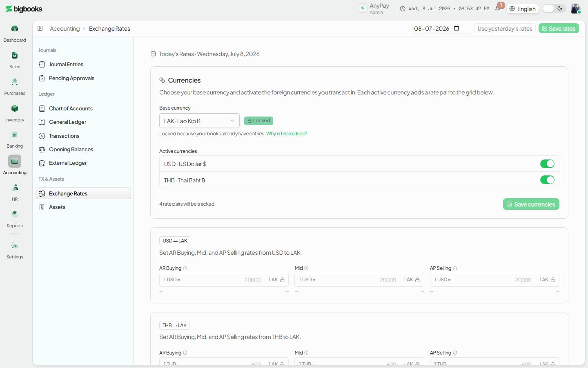Click the USD Mid rate input field

tap(359, 280)
